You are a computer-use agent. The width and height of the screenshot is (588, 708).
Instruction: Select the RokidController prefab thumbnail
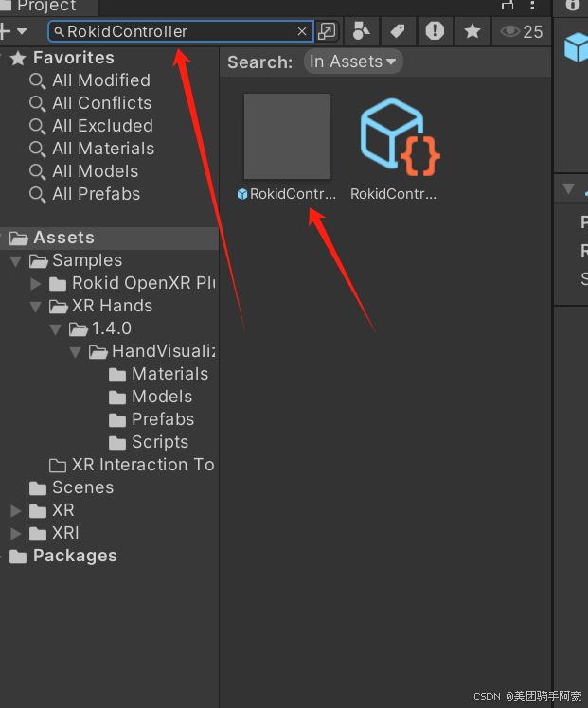click(287, 136)
